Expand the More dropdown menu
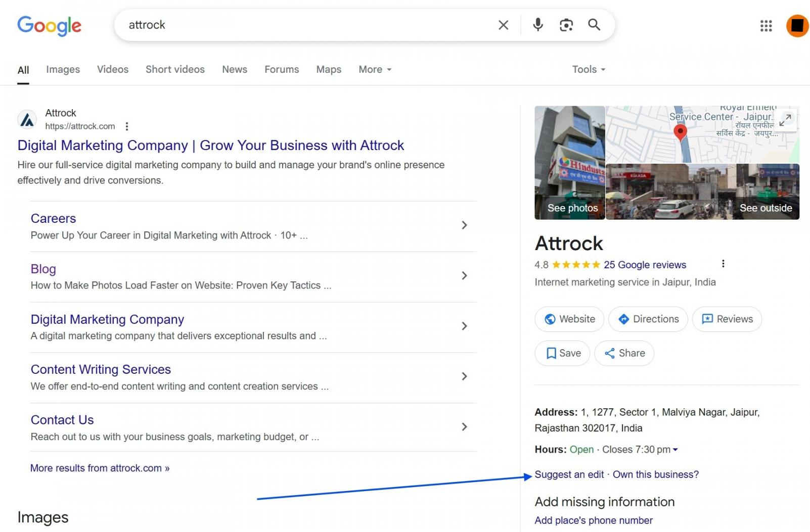This screenshot has width=810, height=532. [375, 69]
